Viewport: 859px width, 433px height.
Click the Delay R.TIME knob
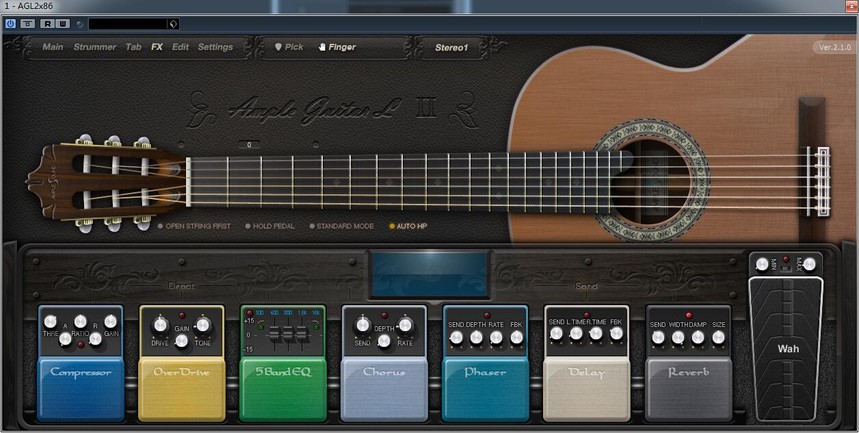(596, 334)
